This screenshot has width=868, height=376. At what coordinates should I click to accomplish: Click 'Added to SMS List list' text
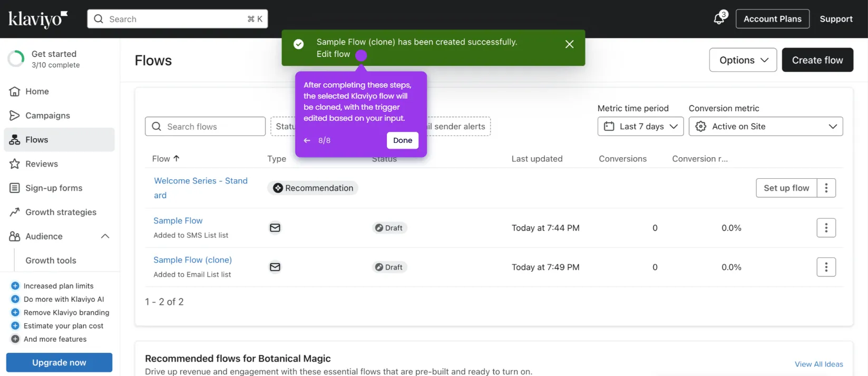click(x=191, y=235)
